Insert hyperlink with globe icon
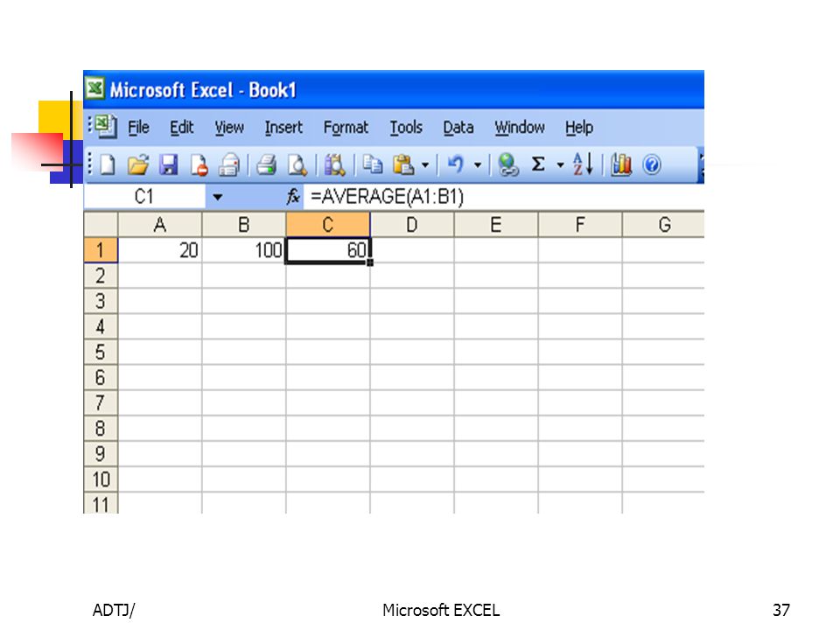The height and width of the screenshot is (630, 840). pos(507,164)
